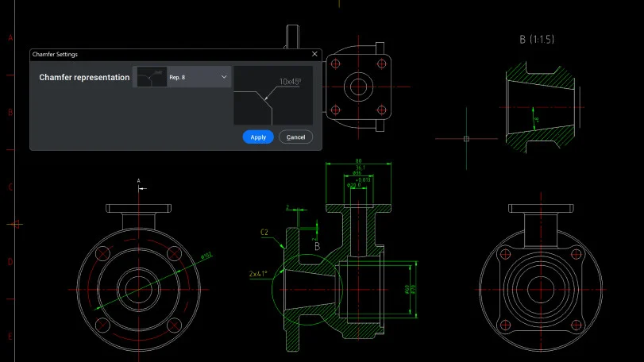Click the 10x45° chamfer preview image
Viewport: 644px width, 362px height.
[x=273, y=95]
